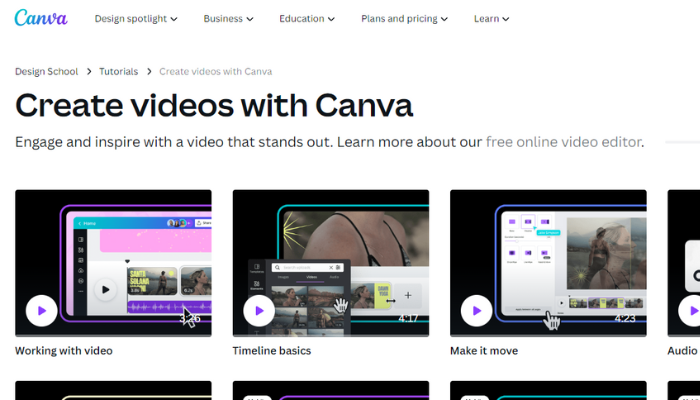Viewport: 700px width, 400px height.
Task: Open the partially visible Audio tutorial title
Action: coord(683,351)
